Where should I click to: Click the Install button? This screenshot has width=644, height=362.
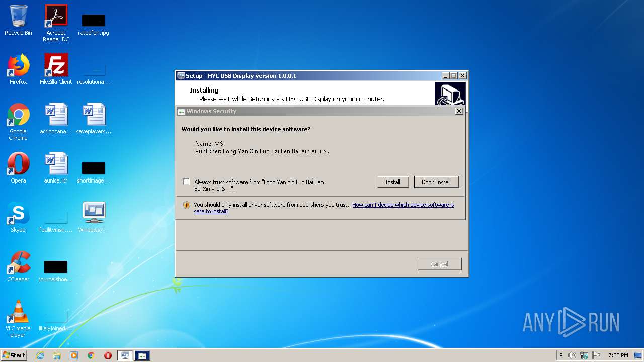[x=393, y=182]
